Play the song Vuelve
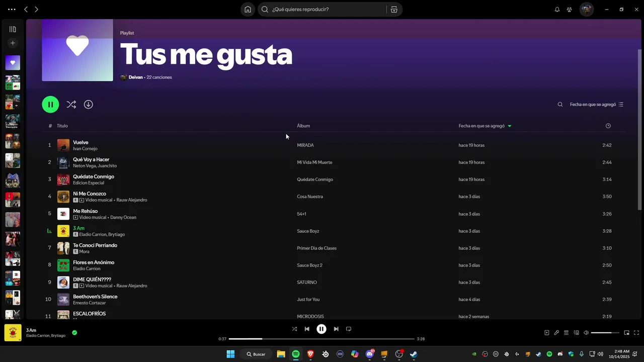 click(80, 142)
